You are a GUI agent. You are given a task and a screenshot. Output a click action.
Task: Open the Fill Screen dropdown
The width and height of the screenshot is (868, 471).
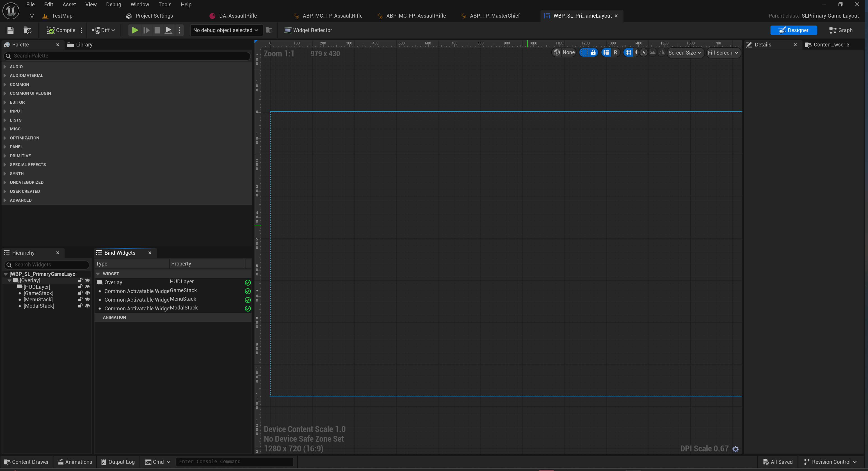(723, 53)
